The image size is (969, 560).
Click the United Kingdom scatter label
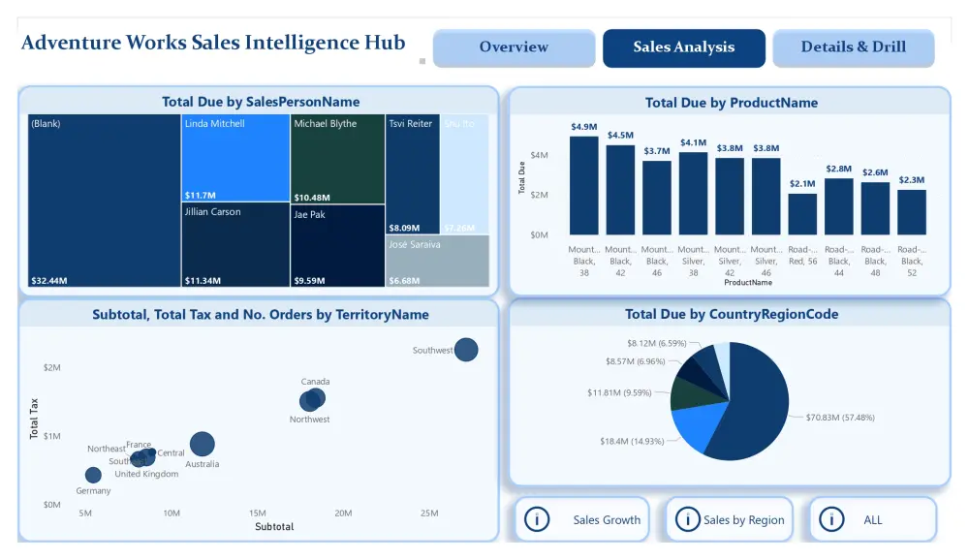pyautogui.click(x=146, y=474)
